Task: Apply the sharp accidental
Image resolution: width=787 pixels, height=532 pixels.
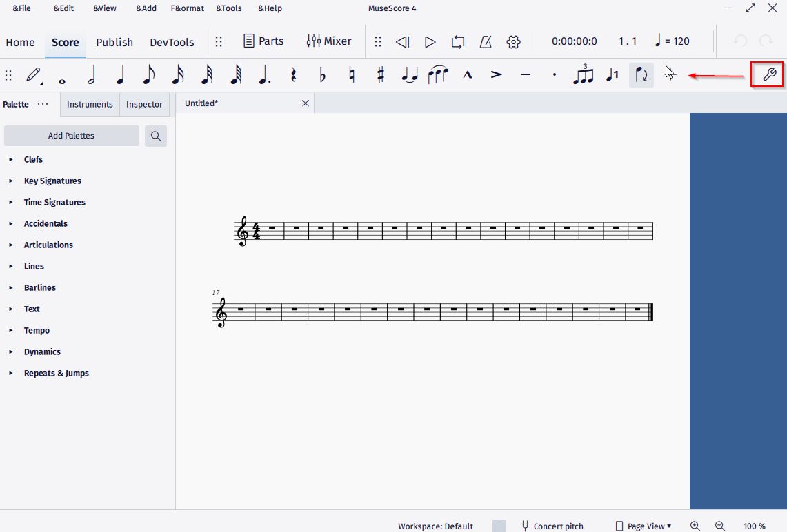Action: pos(379,74)
